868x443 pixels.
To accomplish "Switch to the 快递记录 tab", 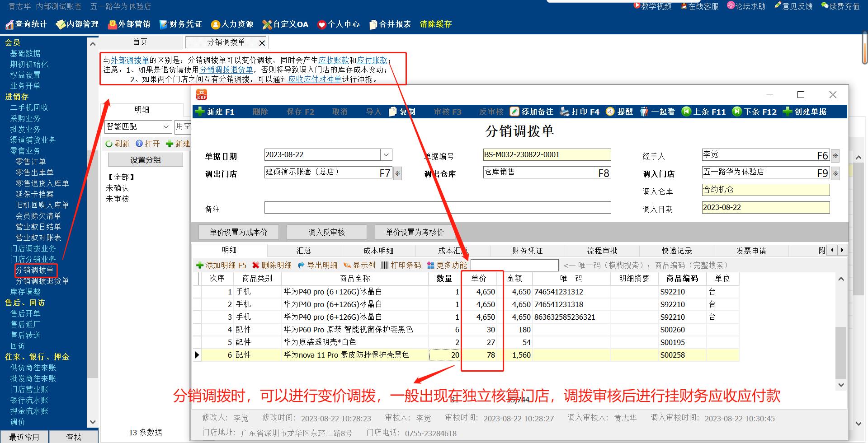I will tap(677, 251).
